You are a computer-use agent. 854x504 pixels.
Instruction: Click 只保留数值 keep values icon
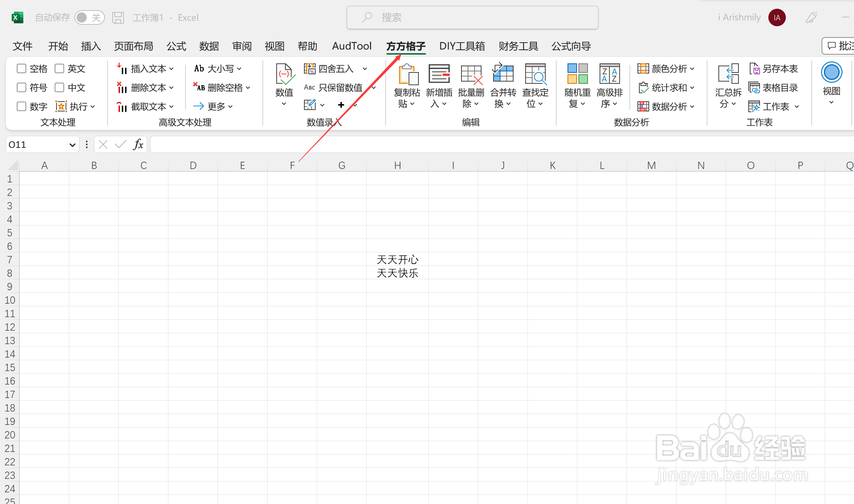[309, 87]
